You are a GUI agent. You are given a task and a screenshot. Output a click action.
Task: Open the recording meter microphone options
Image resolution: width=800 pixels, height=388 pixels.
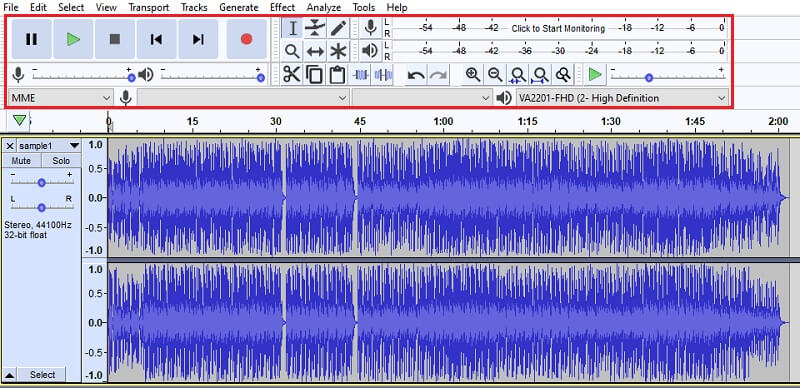[x=371, y=28]
